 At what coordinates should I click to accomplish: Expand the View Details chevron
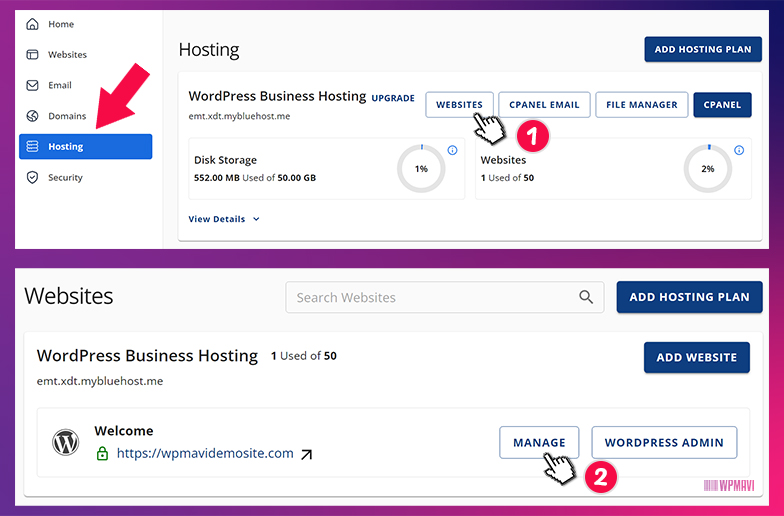(256, 219)
